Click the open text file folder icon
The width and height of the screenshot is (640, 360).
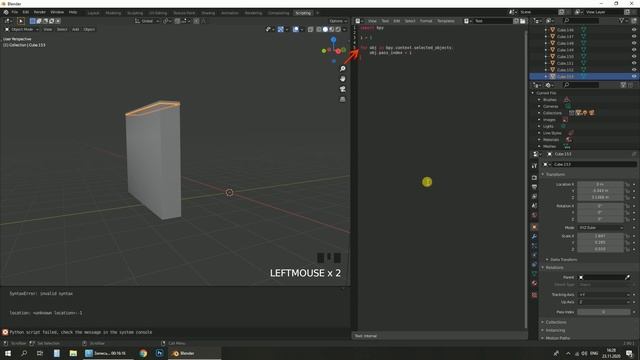point(522,21)
